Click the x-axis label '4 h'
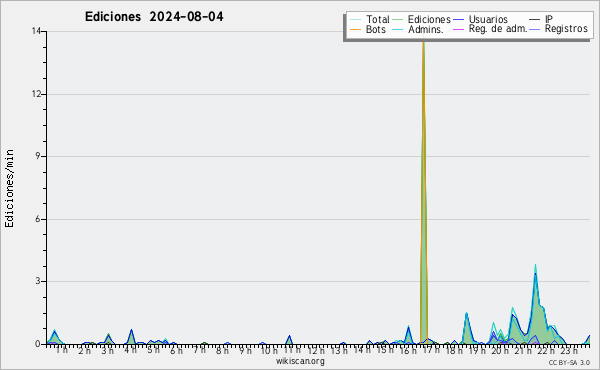600x370 pixels. pos(130,350)
